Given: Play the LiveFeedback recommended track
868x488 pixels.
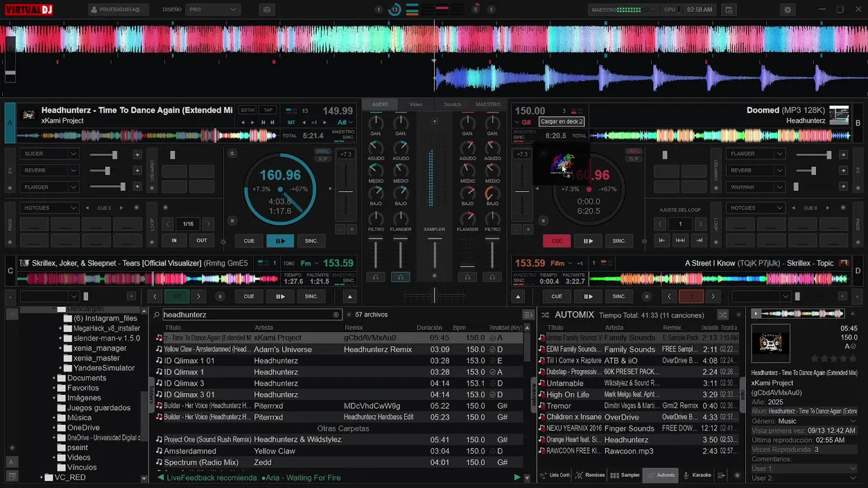Looking at the screenshot, I should [517, 477].
